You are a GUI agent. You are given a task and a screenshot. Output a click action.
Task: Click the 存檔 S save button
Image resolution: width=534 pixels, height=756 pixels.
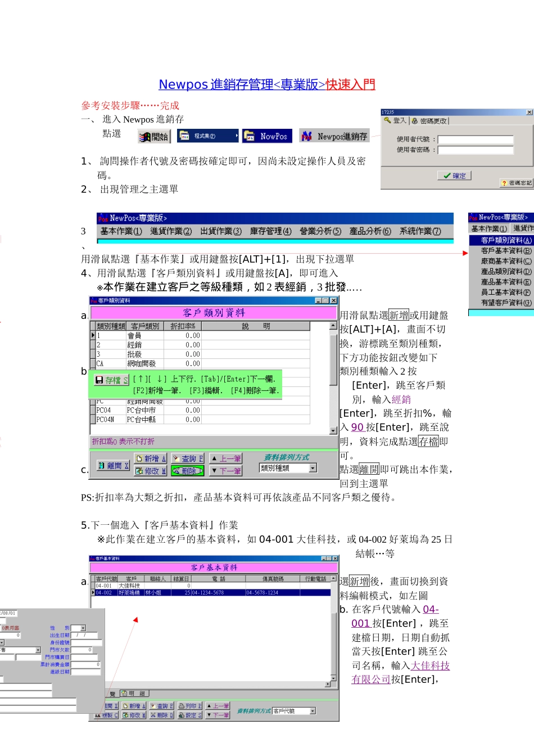pyautogui.click(x=112, y=380)
